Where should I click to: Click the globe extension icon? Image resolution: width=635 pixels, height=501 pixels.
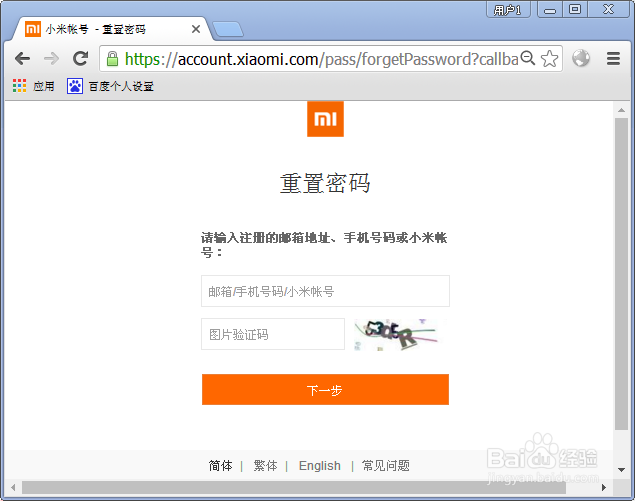(x=581, y=58)
